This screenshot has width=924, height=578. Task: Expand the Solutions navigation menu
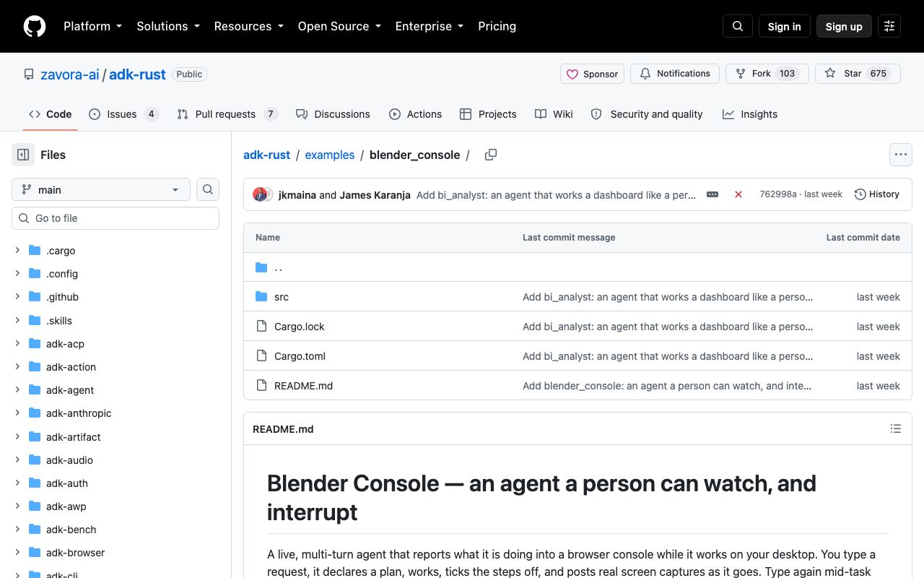click(168, 26)
